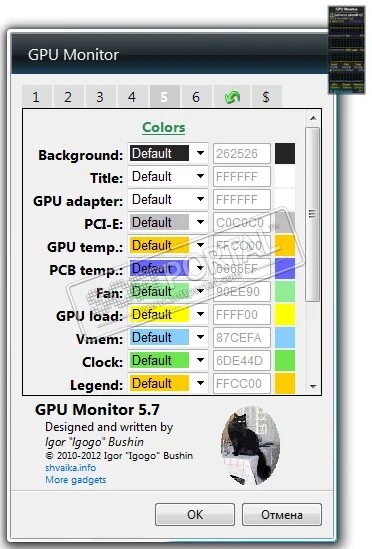The image size is (372, 549).
Task: Click the white GPU adapter color swatch
Action: [x=285, y=200]
